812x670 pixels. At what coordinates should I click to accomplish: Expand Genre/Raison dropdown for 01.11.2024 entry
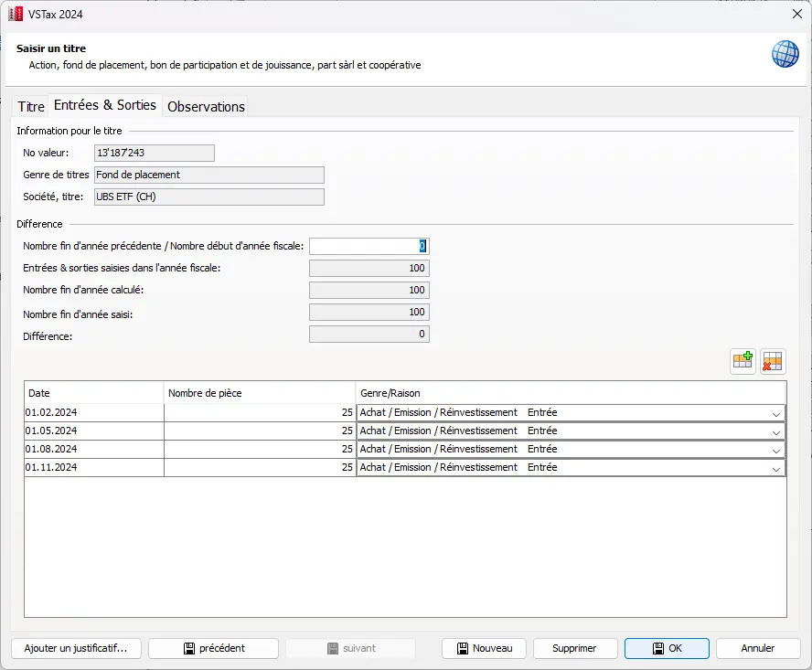(775, 468)
